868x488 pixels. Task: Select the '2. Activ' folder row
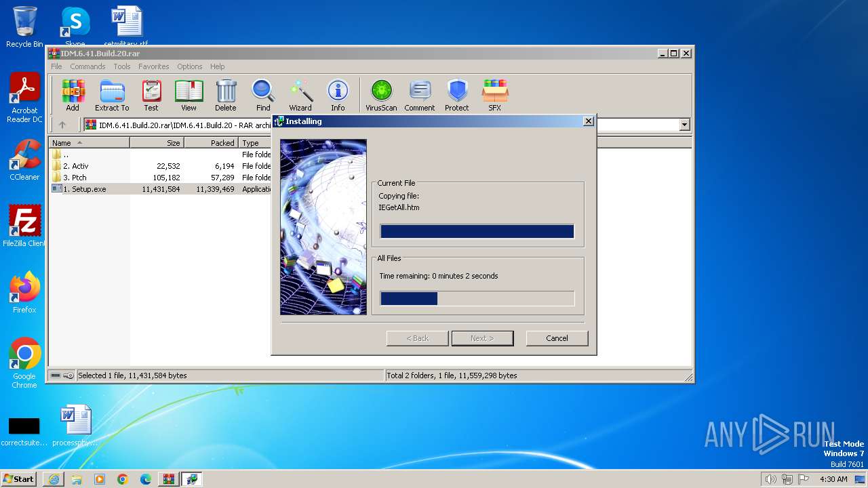pyautogui.click(x=161, y=166)
